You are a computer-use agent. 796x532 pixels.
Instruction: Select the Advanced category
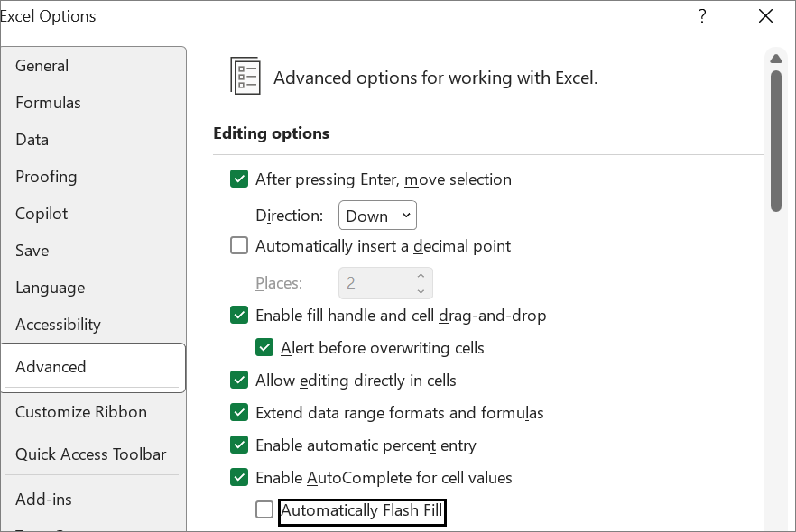click(94, 368)
